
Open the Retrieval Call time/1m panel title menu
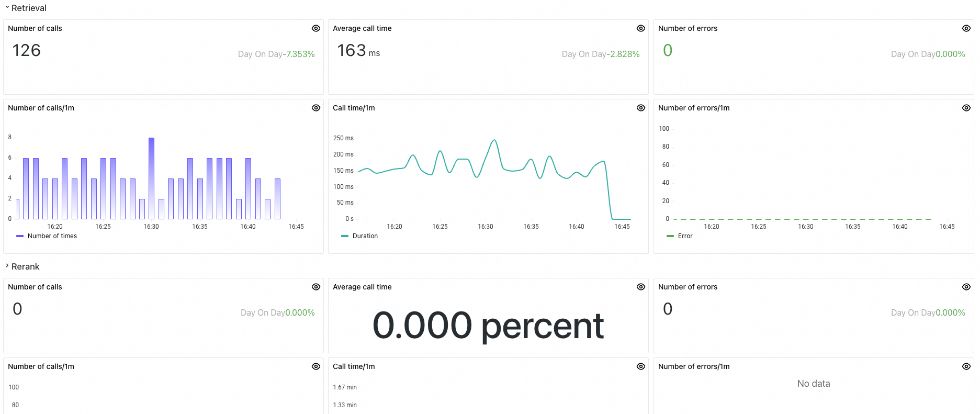tap(354, 108)
